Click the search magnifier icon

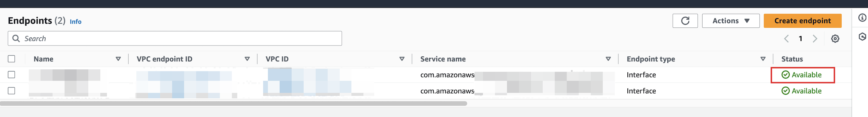(x=16, y=39)
